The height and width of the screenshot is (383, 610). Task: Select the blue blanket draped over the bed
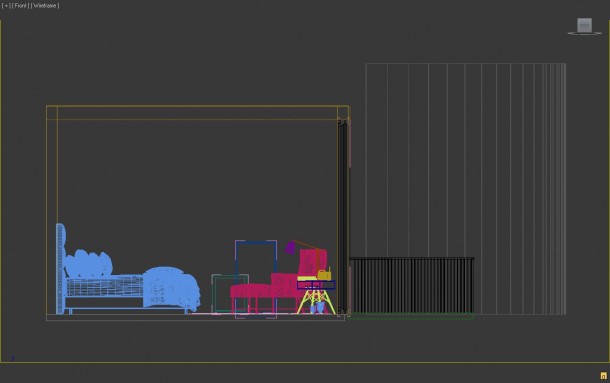pyautogui.click(x=171, y=288)
